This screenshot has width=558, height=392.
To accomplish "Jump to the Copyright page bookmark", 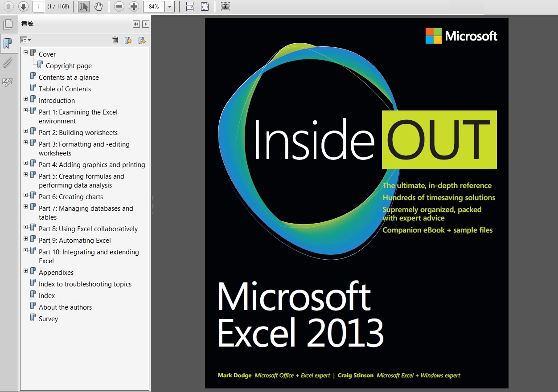I will [x=69, y=66].
